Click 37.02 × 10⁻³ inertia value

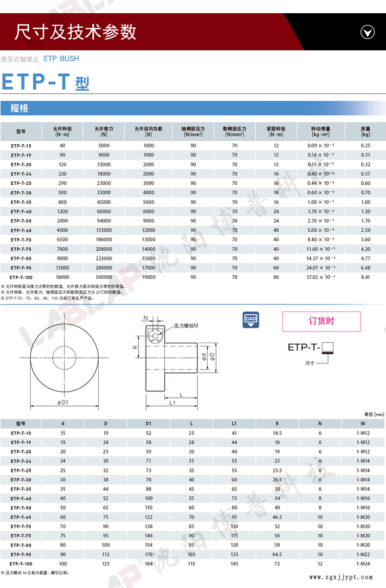click(x=321, y=277)
